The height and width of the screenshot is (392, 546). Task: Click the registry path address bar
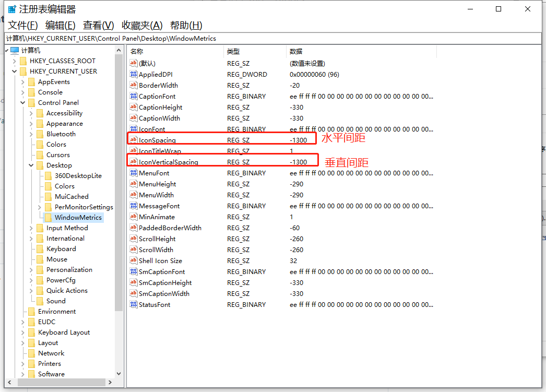coord(271,38)
